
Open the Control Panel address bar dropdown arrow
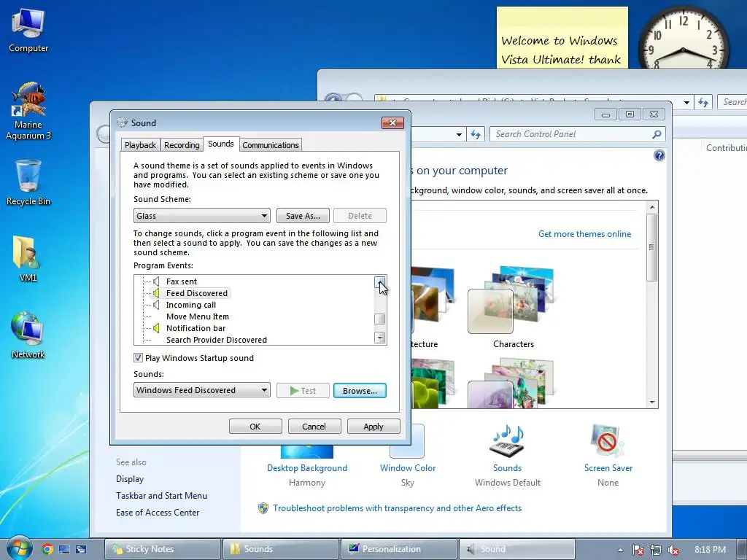tap(460, 135)
